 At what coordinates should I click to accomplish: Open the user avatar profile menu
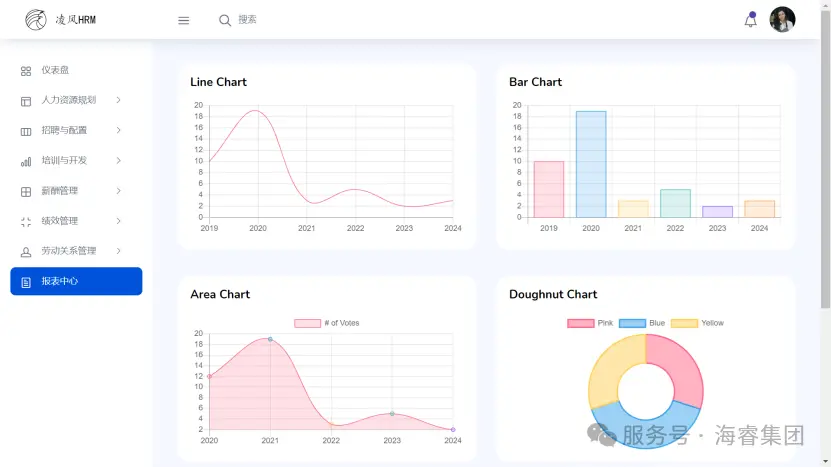coord(782,20)
